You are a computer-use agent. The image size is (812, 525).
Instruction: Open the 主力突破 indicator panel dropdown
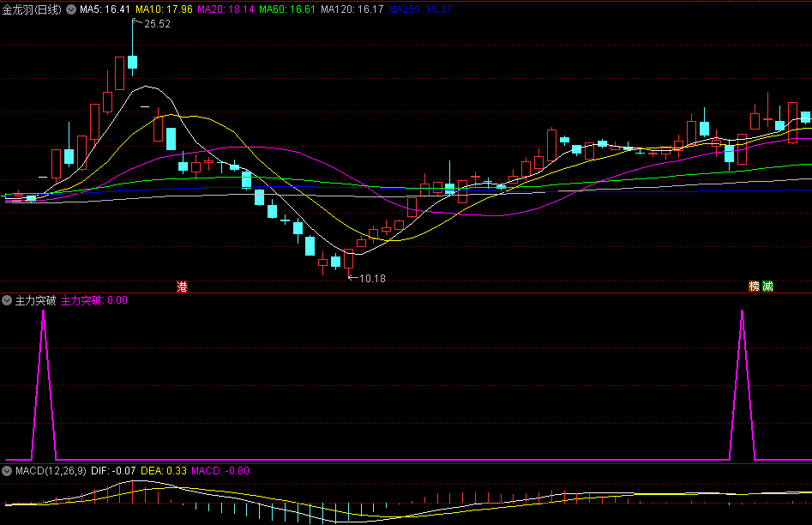click(x=7, y=300)
